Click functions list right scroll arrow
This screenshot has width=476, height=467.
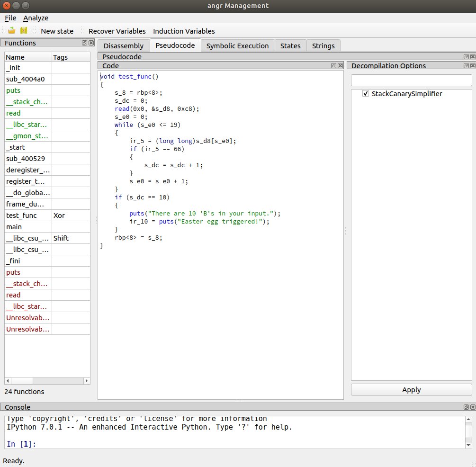(87, 381)
